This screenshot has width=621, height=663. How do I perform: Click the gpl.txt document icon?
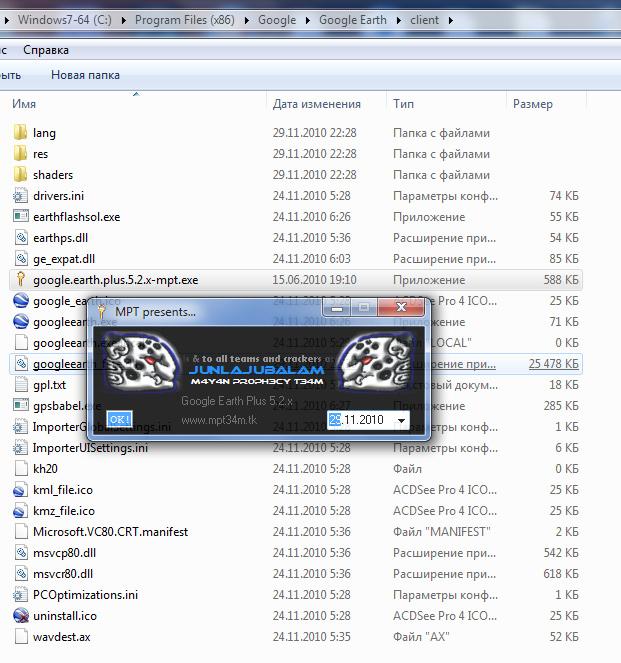(21, 384)
